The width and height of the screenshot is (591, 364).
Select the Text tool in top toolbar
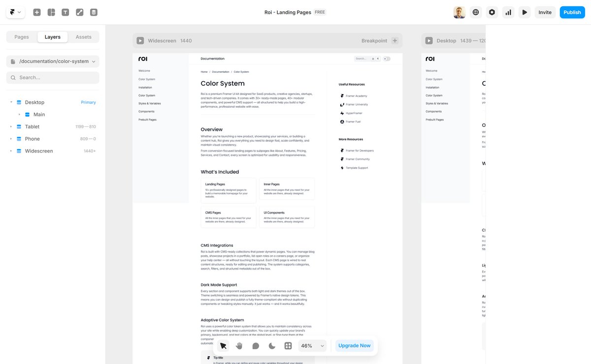[x=66, y=12]
